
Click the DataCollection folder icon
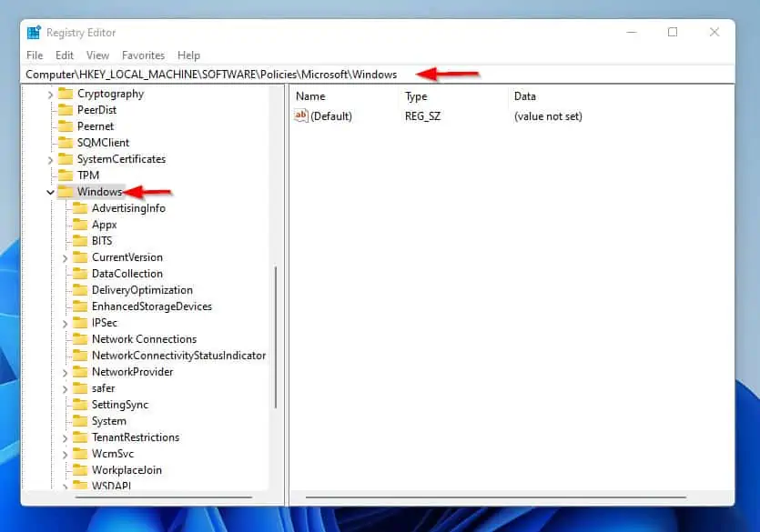[80, 274]
